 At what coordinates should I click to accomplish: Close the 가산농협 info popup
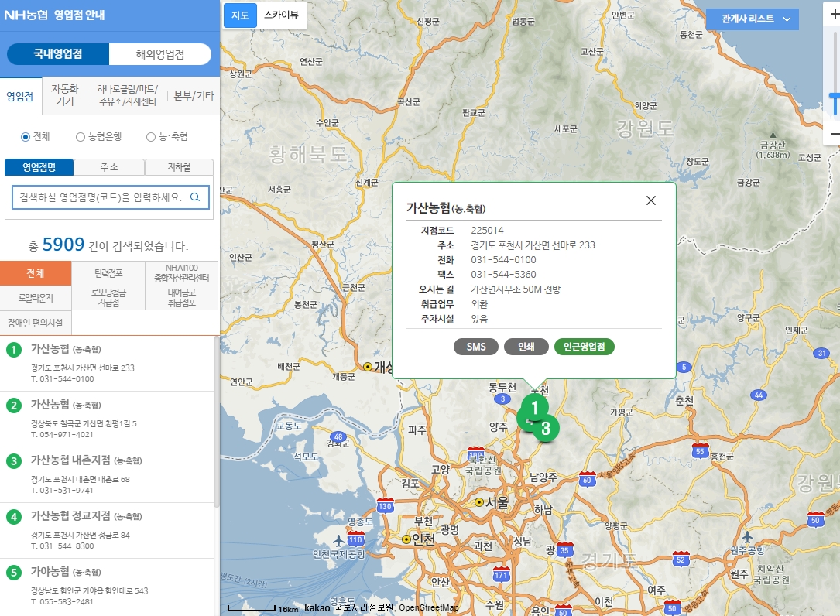pos(651,200)
